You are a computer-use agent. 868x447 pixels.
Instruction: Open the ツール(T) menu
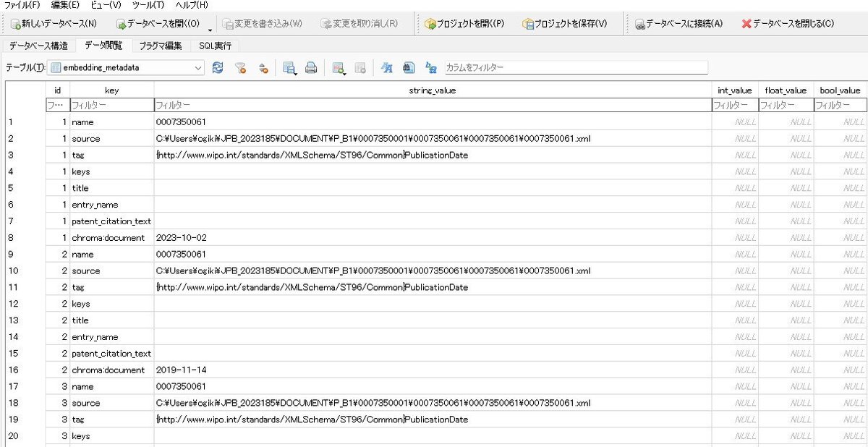pos(148,5)
